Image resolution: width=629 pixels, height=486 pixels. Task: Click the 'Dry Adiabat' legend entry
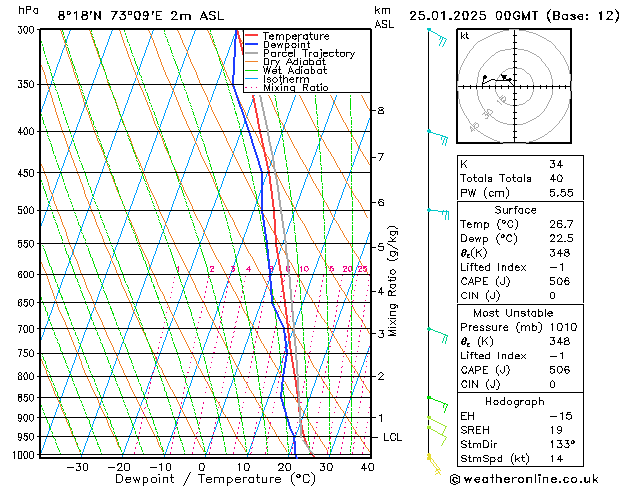point(286,62)
